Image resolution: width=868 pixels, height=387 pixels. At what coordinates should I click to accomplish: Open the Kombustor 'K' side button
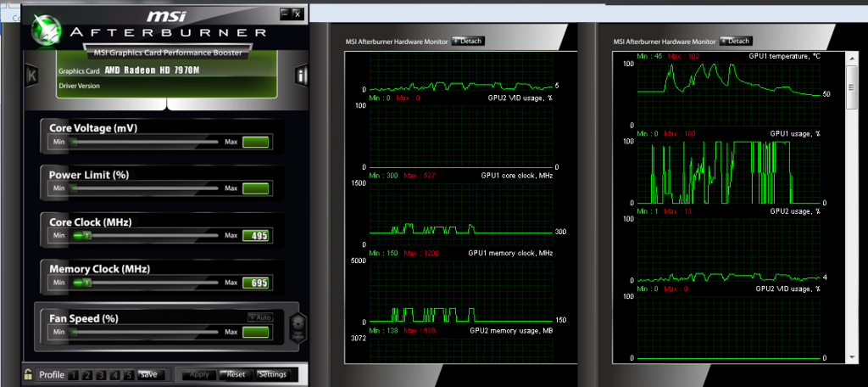click(31, 76)
